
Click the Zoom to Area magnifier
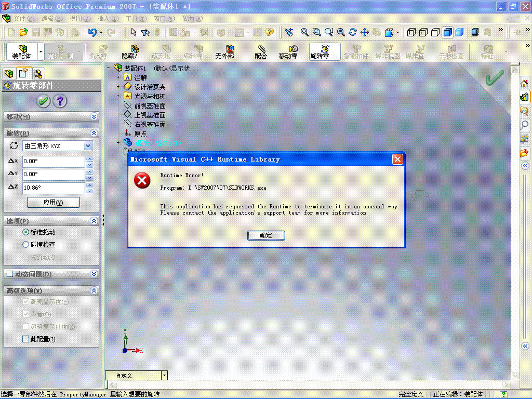(x=316, y=32)
